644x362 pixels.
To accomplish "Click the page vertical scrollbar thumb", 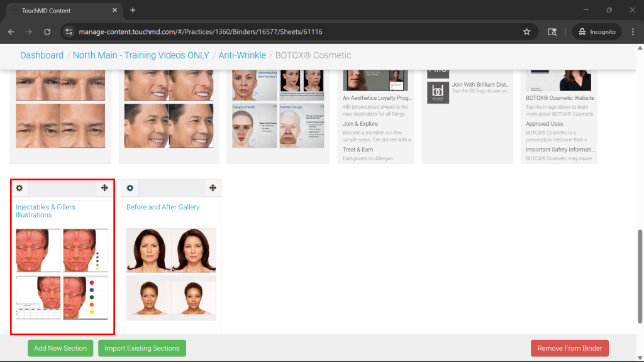I will click(x=640, y=277).
